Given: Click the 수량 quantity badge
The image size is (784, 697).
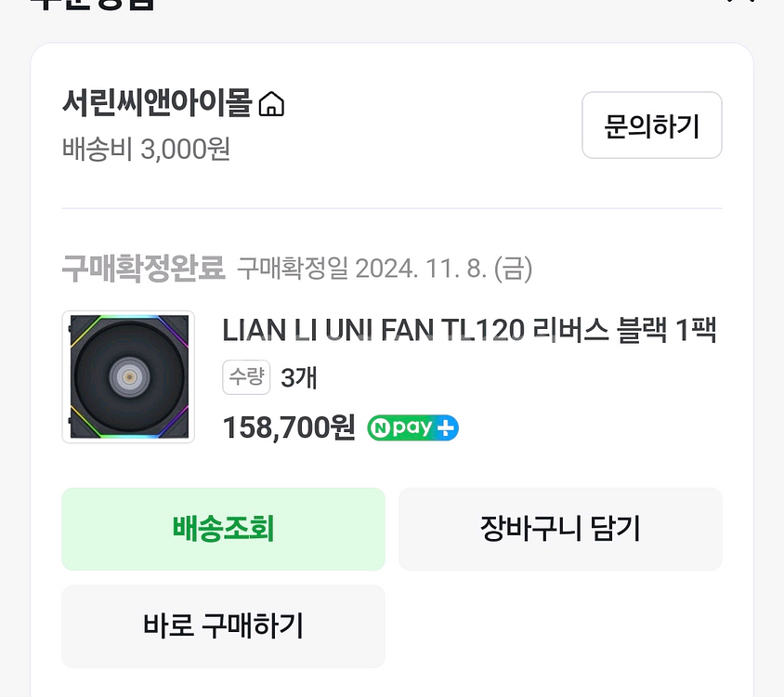Looking at the screenshot, I should (x=246, y=377).
